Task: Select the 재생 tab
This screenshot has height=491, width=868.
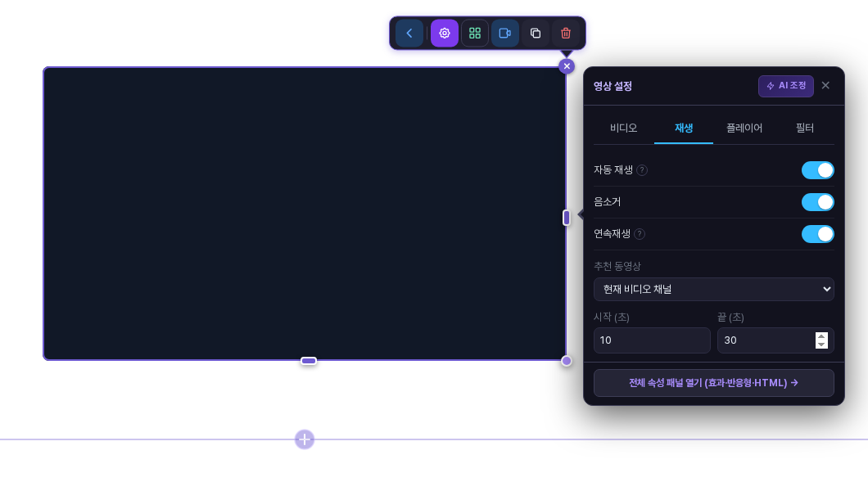Action: [684, 128]
